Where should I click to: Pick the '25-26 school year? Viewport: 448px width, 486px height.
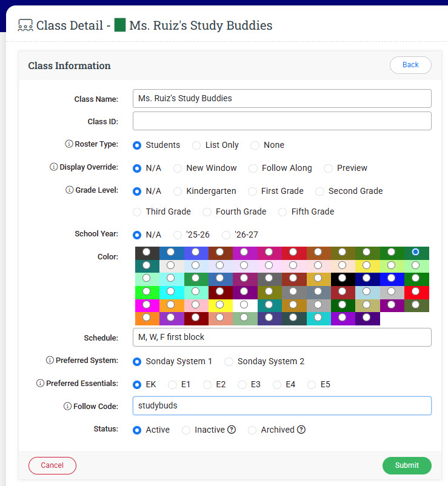(178, 235)
